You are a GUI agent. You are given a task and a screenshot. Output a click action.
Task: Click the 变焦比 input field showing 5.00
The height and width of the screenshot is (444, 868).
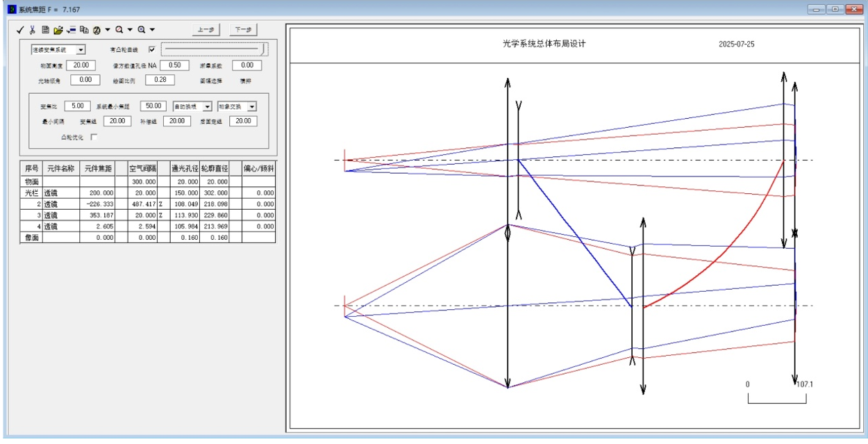77,106
